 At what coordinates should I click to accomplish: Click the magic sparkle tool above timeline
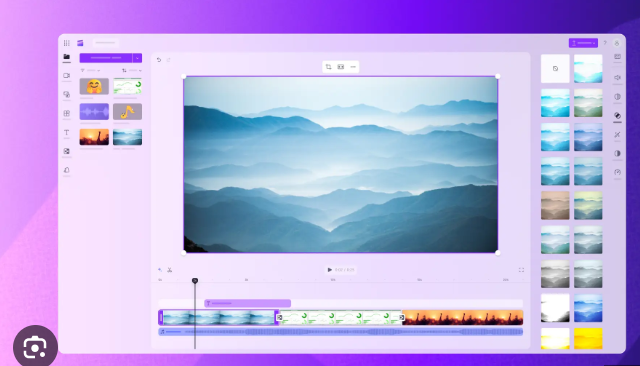pos(160,270)
